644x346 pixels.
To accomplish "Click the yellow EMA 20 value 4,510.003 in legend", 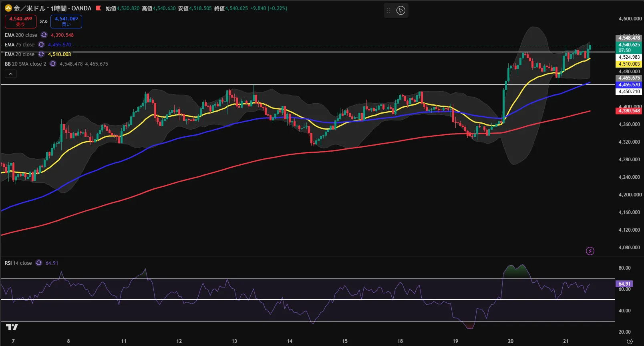I will [59, 54].
